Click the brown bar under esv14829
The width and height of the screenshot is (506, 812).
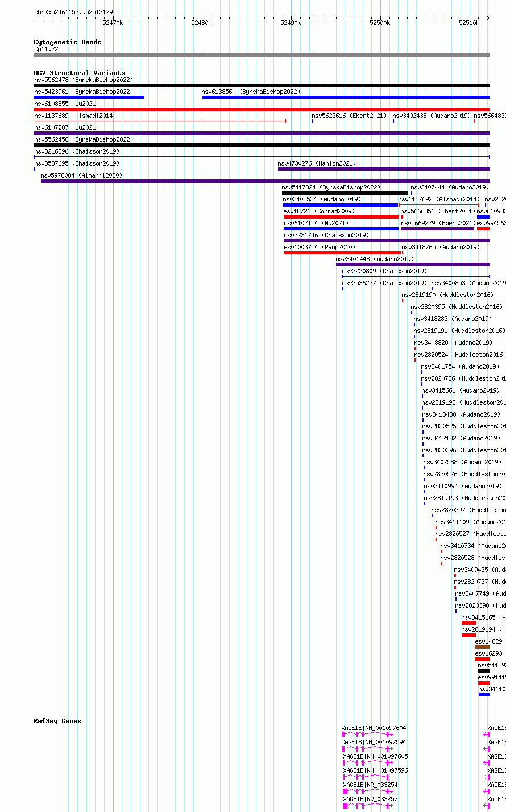pos(482,647)
